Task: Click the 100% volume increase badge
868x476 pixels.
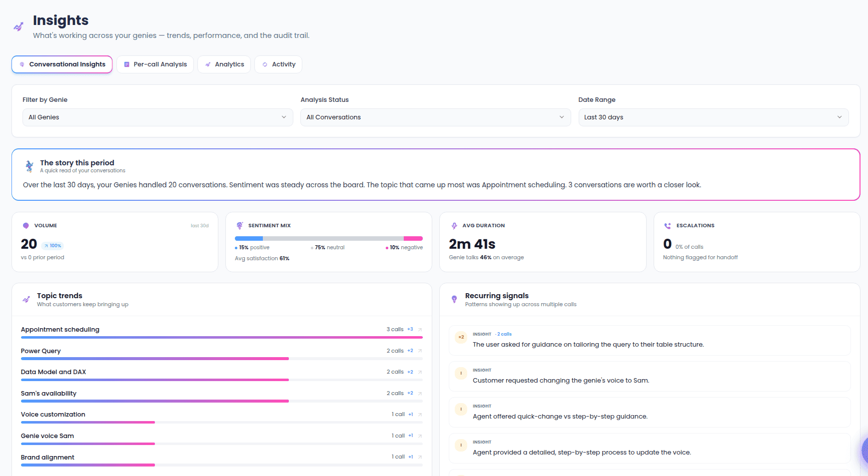Action: point(52,246)
